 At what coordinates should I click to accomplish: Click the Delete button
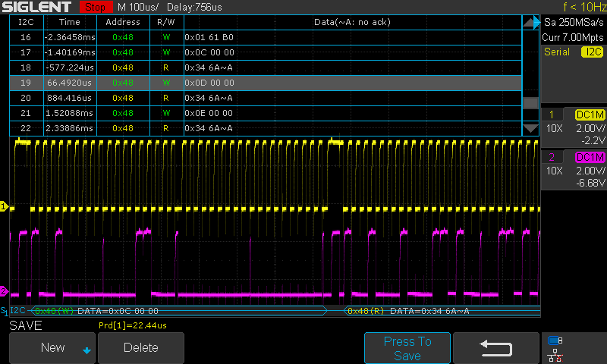141,348
